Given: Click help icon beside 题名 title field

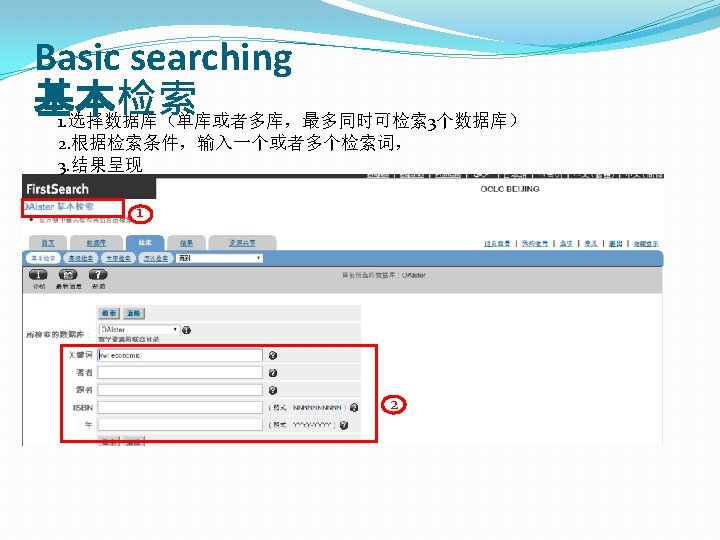Looking at the screenshot, I should pos(273,390).
